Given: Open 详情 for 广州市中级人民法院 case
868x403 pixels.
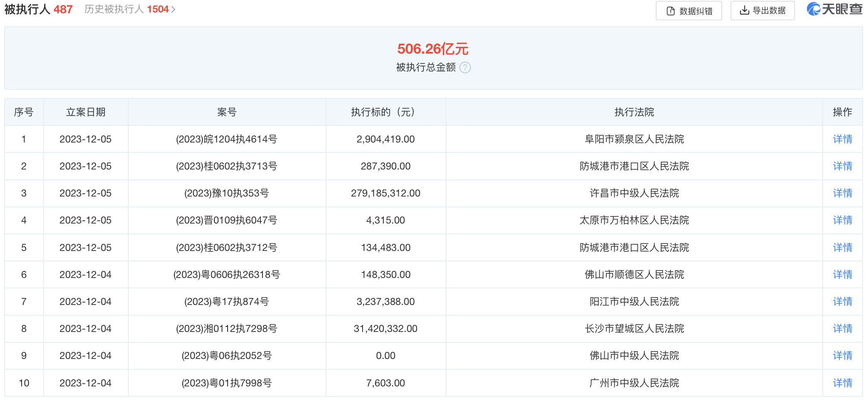Looking at the screenshot, I should click(842, 383).
